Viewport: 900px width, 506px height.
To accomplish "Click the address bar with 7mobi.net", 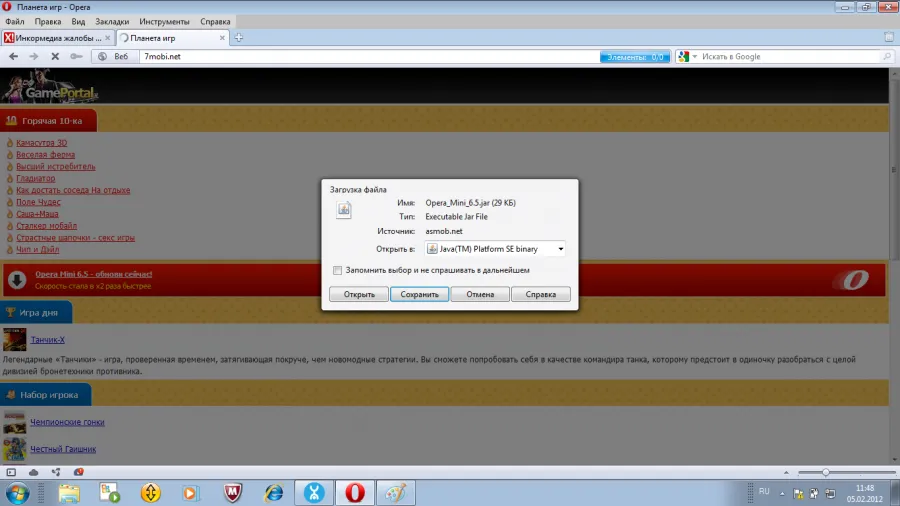I will [369, 56].
